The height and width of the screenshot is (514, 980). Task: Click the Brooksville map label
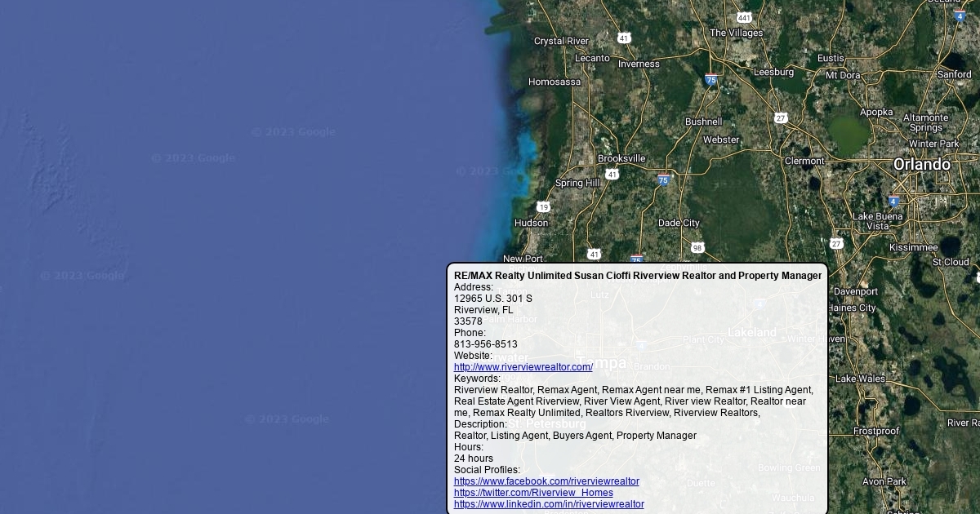(621, 158)
